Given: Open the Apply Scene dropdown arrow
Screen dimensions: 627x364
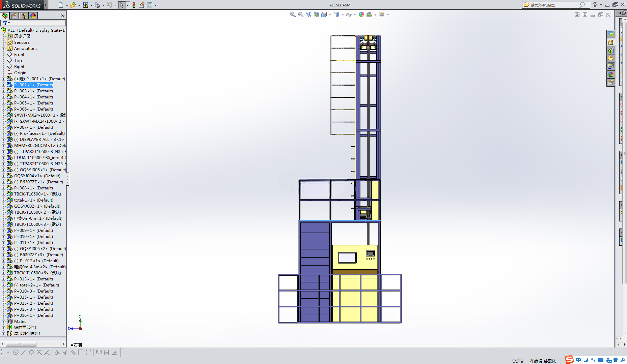Looking at the screenshot, I should [x=375, y=15].
